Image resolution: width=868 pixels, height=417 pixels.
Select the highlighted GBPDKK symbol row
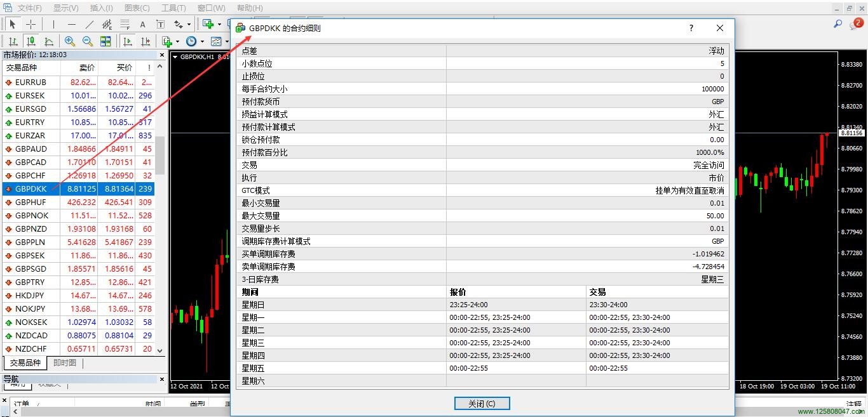pos(78,189)
